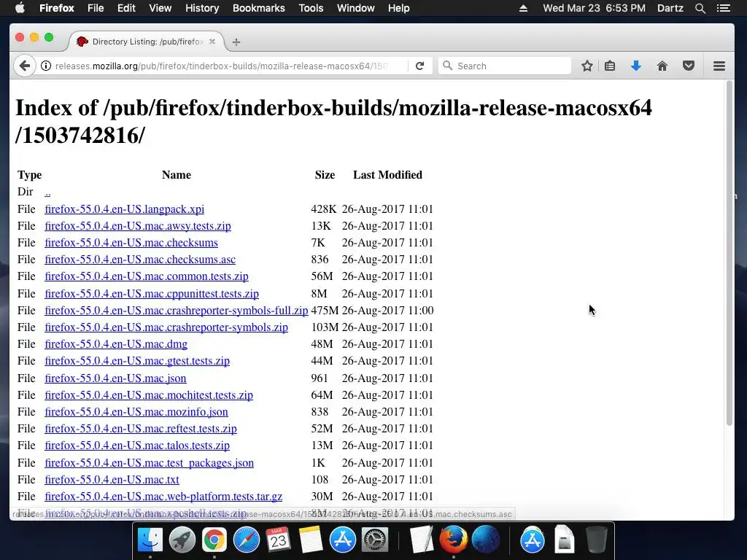Open the History menu
This screenshot has height=560, width=747.
pyautogui.click(x=202, y=8)
